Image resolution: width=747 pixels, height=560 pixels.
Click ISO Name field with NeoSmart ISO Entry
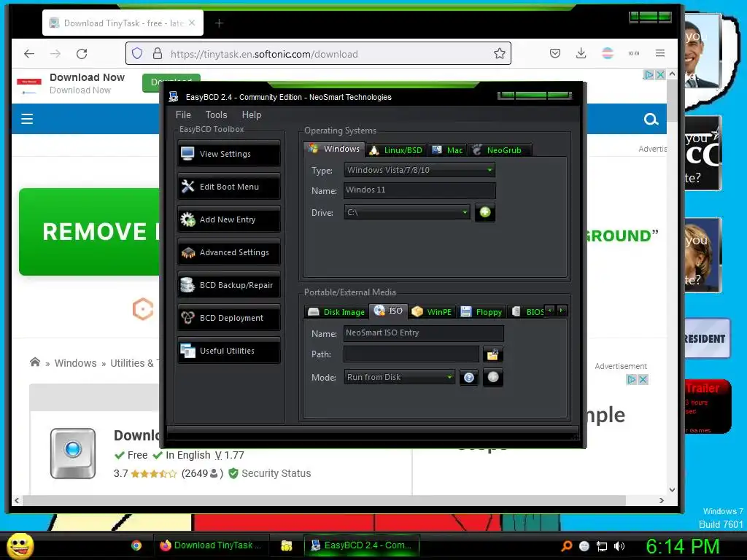click(x=423, y=332)
